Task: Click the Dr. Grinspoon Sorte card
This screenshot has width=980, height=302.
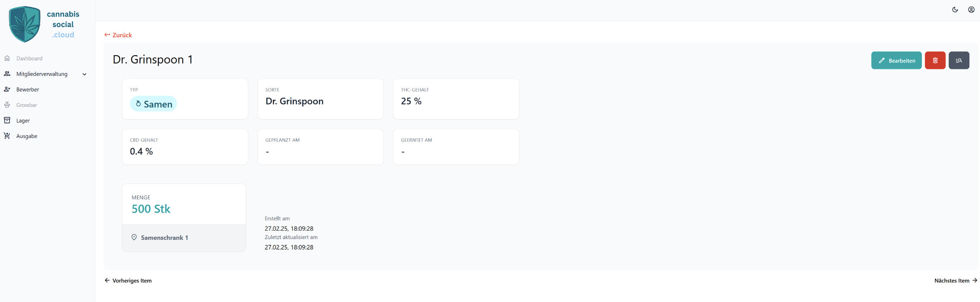Action: coord(320,99)
